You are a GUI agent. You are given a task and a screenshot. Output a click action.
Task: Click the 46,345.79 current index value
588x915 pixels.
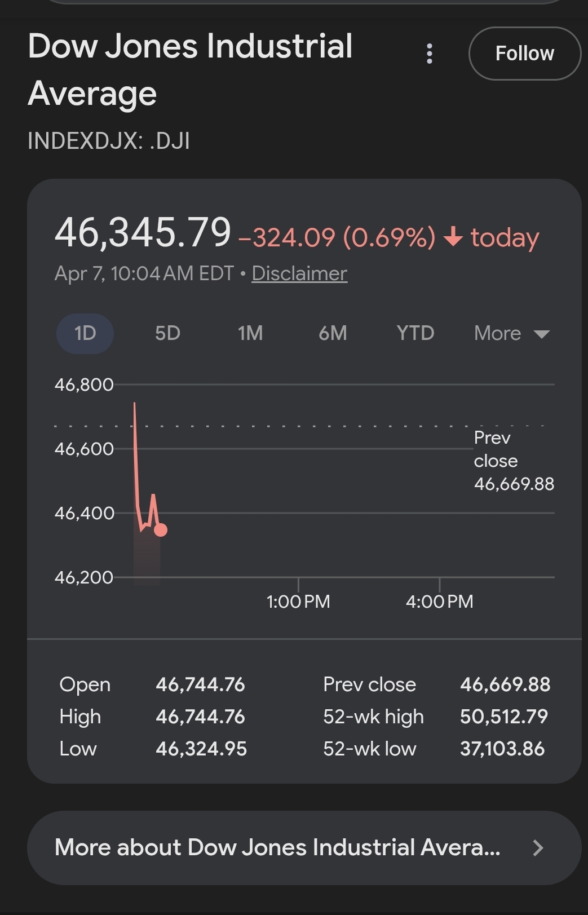143,232
